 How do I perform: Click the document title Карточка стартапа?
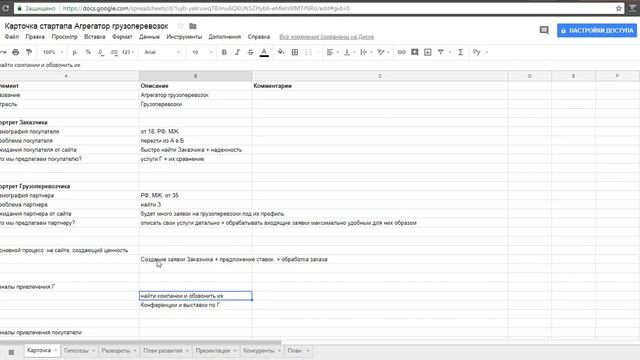pyautogui.click(x=86, y=26)
